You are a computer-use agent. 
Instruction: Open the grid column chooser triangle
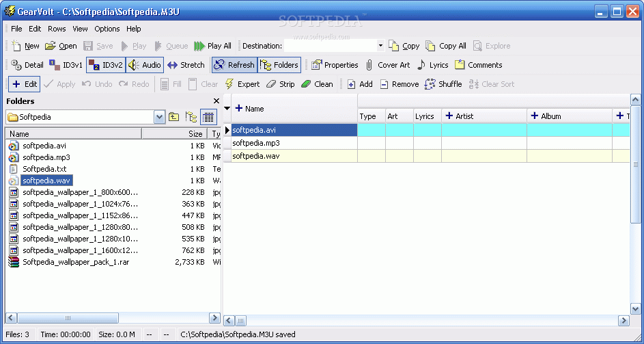pyautogui.click(x=227, y=109)
